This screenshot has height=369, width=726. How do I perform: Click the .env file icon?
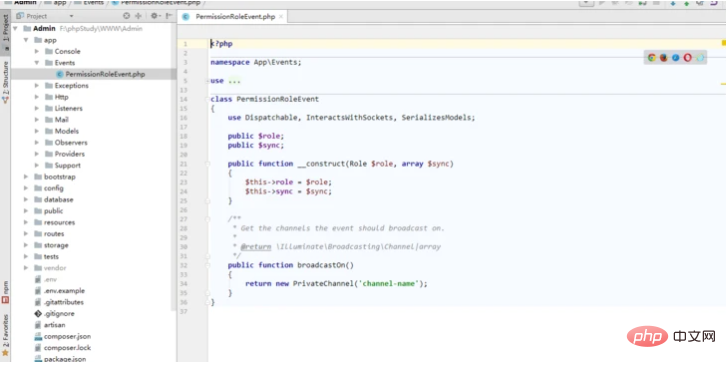(x=38, y=280)
